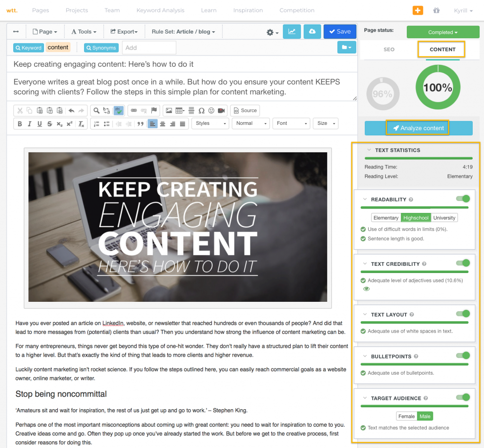The height and width of the screenshot is (448, 484).
Task: Justify the text alignment
Action: point(183,124)
